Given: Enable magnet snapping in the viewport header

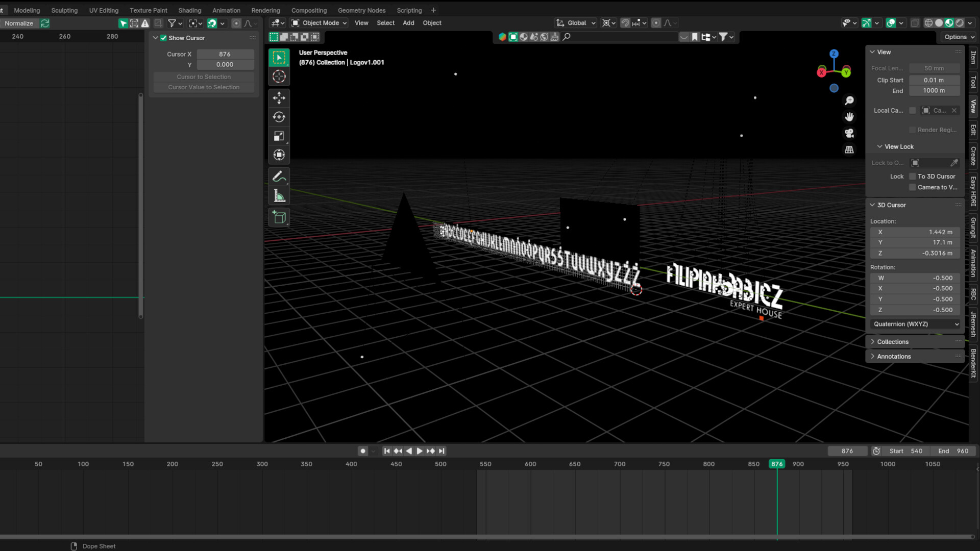Looking at the screenshot, I should point(625,22).
